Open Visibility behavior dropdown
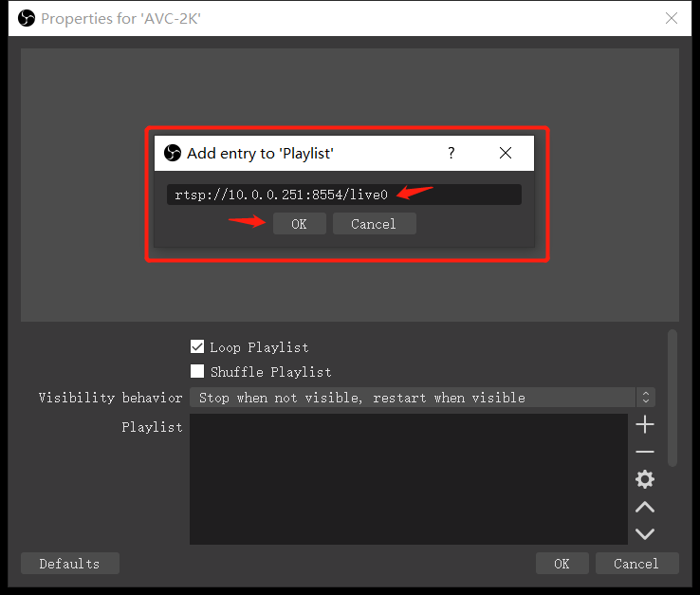Viewport: 700px width, 595px height. 422,398
